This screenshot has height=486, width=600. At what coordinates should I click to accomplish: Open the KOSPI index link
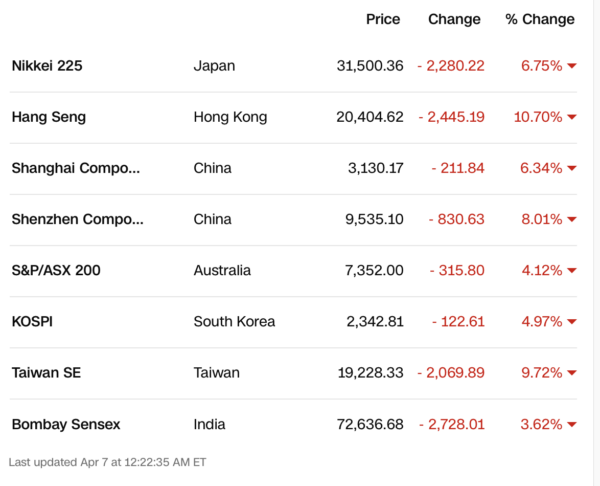point(32,321)
